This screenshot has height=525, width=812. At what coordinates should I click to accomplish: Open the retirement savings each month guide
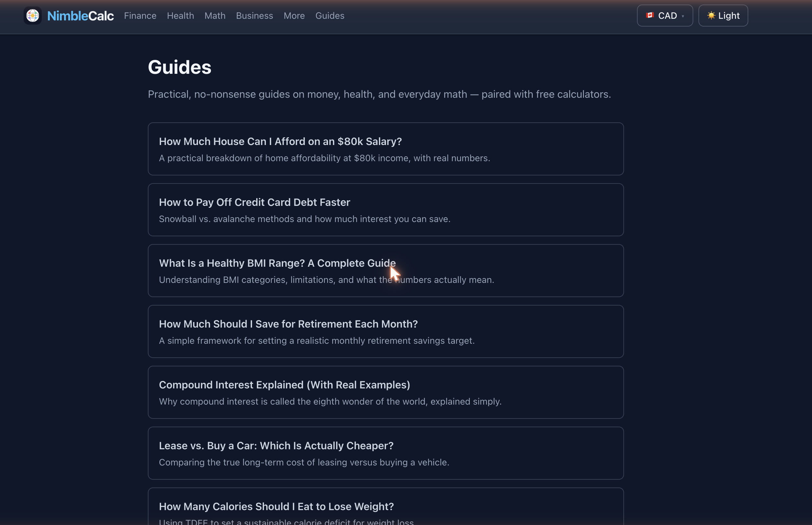coord(386,331)
